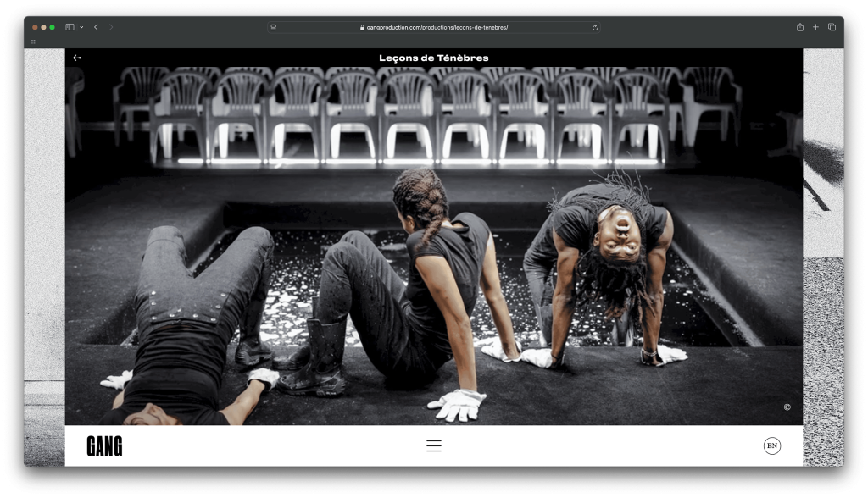Click the back arrow on the page header

tap(77, 58)
